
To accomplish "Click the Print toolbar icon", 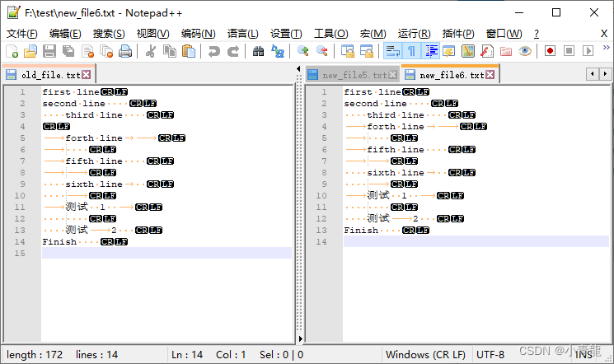I will tap(125, 51).
